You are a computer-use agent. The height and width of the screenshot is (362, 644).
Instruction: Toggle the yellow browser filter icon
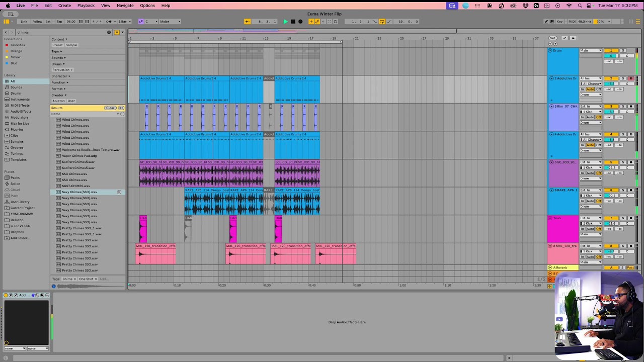pos(117,32)
